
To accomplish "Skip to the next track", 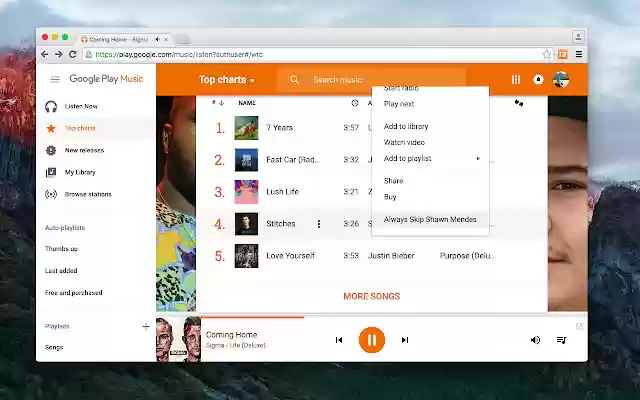I will [405, 340].
